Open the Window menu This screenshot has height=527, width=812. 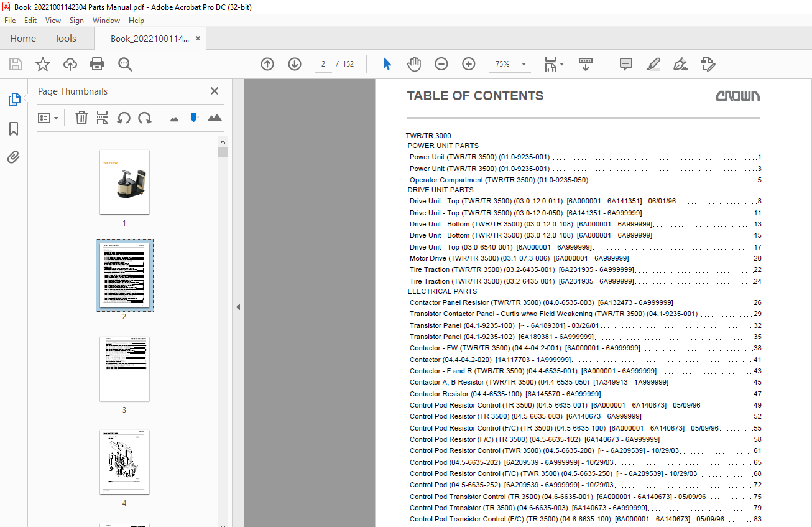click(x=106, y=21)
